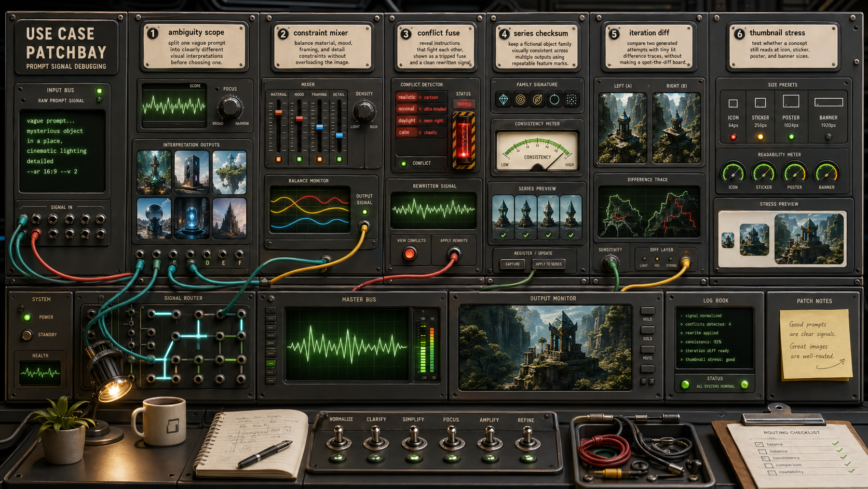Select the dotted grid signature icon
This screenshot has height=489, width=868.
(x=572, y=99)
